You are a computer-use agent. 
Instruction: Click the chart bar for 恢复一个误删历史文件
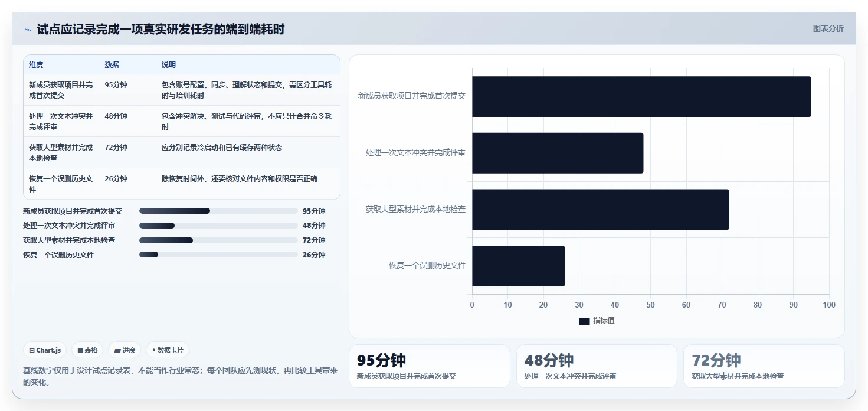(518, 266)
